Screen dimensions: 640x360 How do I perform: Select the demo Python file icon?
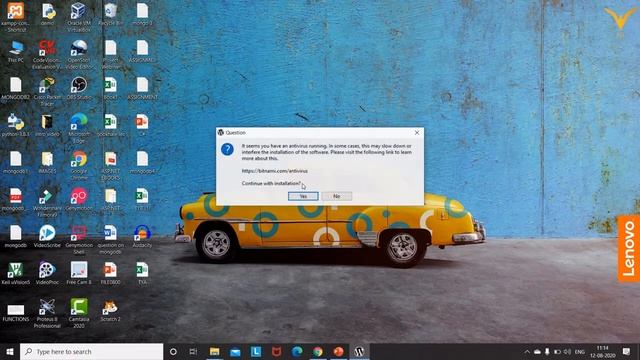coord(47,15)
